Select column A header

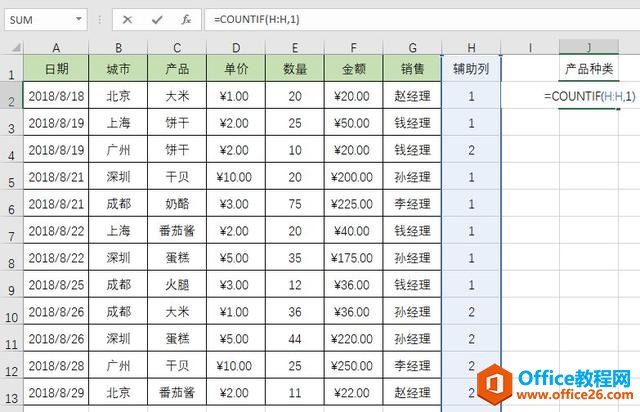point(55,47)
